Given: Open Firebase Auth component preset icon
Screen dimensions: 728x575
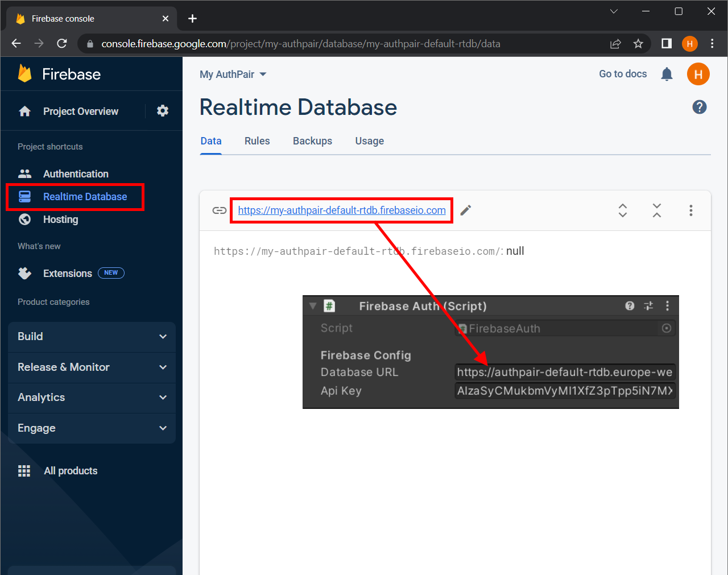Looking at the screenshot, I should 648,306.
